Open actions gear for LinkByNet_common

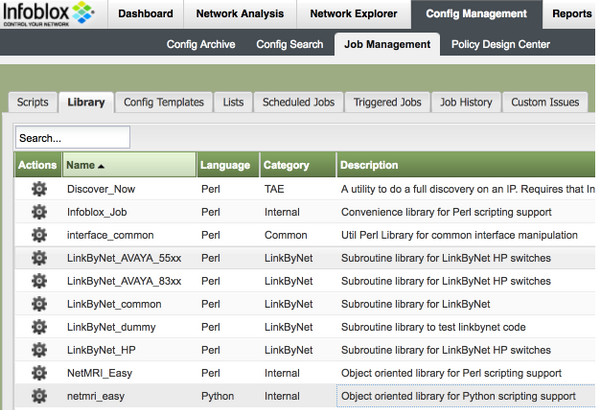pos(39,304)
